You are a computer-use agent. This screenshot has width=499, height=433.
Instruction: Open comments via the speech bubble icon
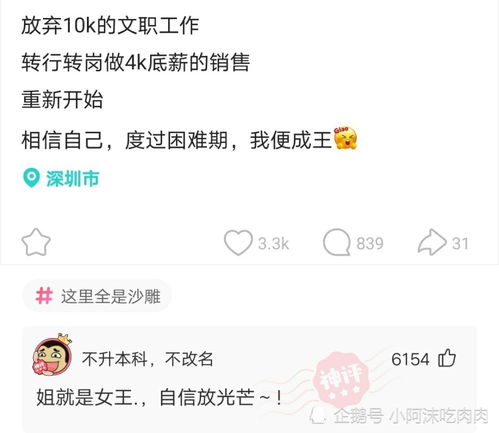tap(337, 242)
